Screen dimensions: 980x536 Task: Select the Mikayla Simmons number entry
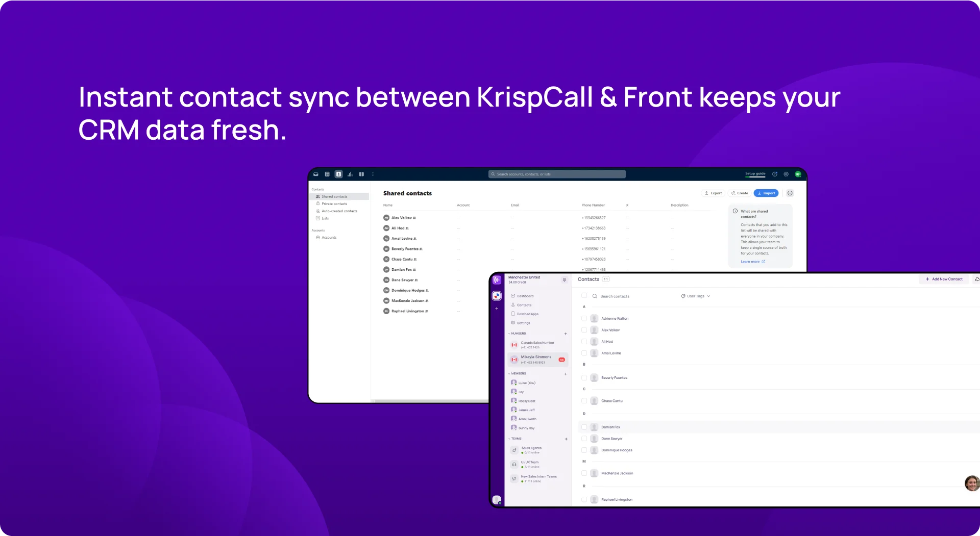538,360
